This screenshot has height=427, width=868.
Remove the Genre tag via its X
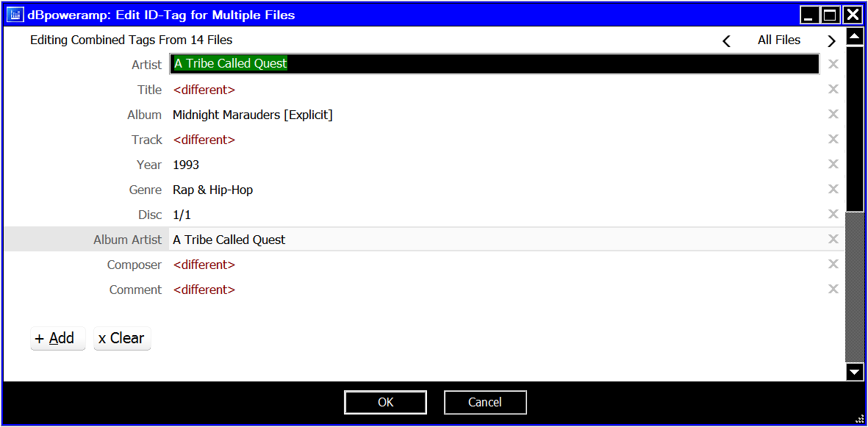coord(833,190)
